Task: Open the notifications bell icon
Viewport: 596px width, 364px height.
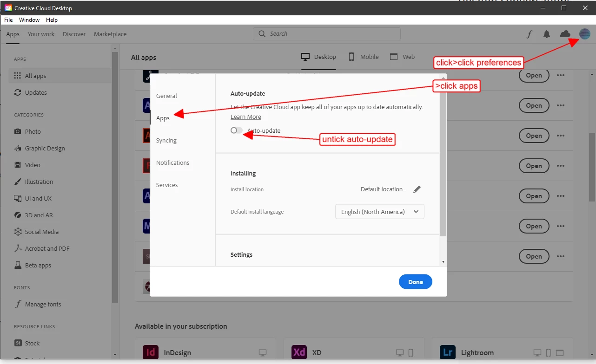Action: [547, 34]
